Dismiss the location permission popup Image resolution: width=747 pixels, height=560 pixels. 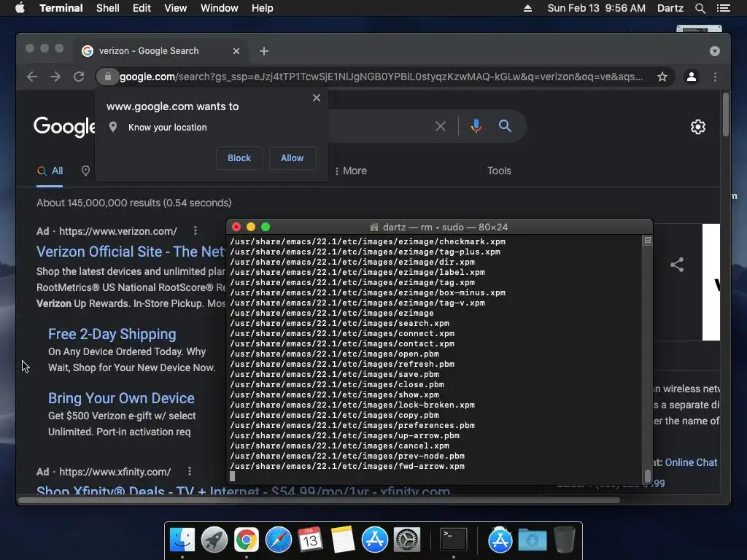pyautogui.click(x=317, y=98)
